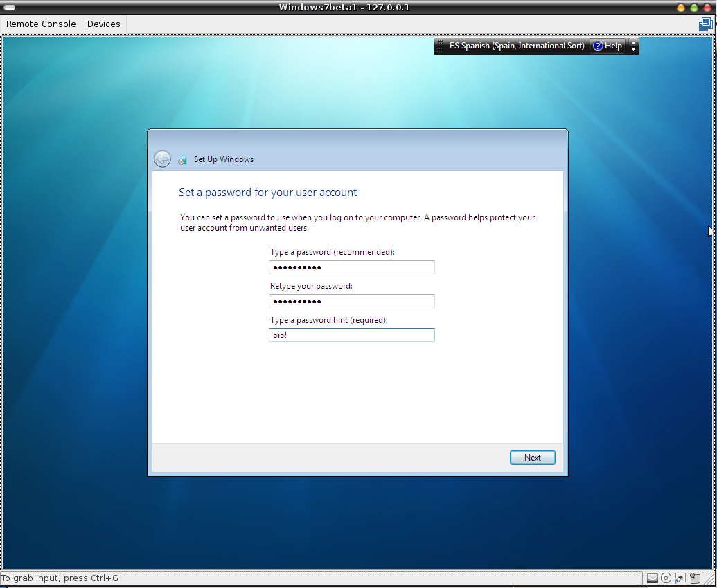Click the Type a password field

click(x=352, y=267)
